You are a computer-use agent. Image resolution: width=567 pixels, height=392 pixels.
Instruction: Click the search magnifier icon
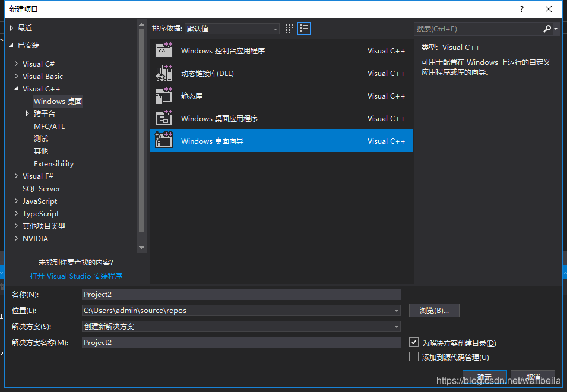coord(547,29)
